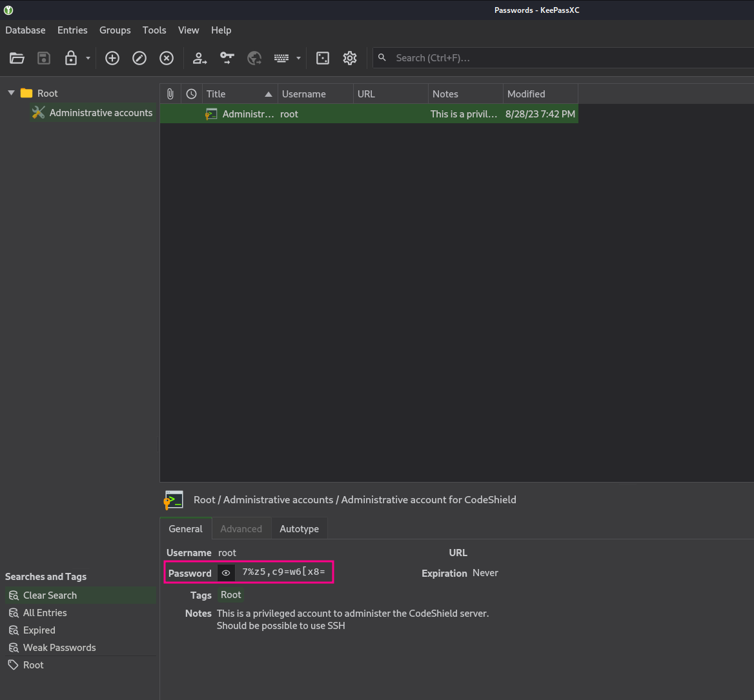Open the lock button dropdown arrow
Viewport: 754px width, 700px height.
coord(88,58)
